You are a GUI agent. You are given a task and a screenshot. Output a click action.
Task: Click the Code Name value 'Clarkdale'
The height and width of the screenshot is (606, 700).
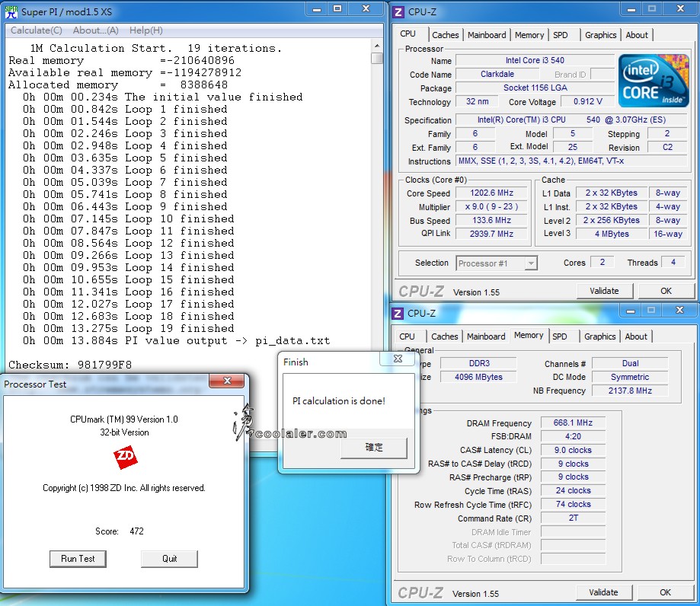497,74
